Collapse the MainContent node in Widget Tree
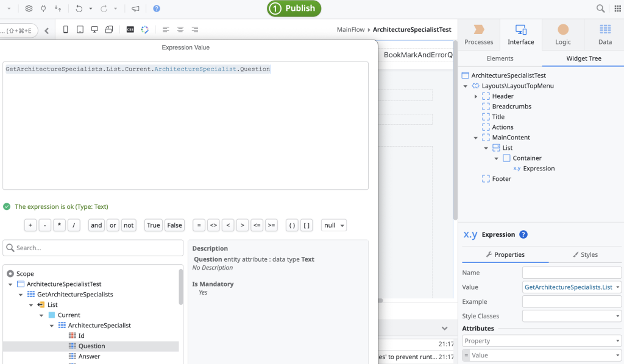624x364 pixels. coord(475,138)
